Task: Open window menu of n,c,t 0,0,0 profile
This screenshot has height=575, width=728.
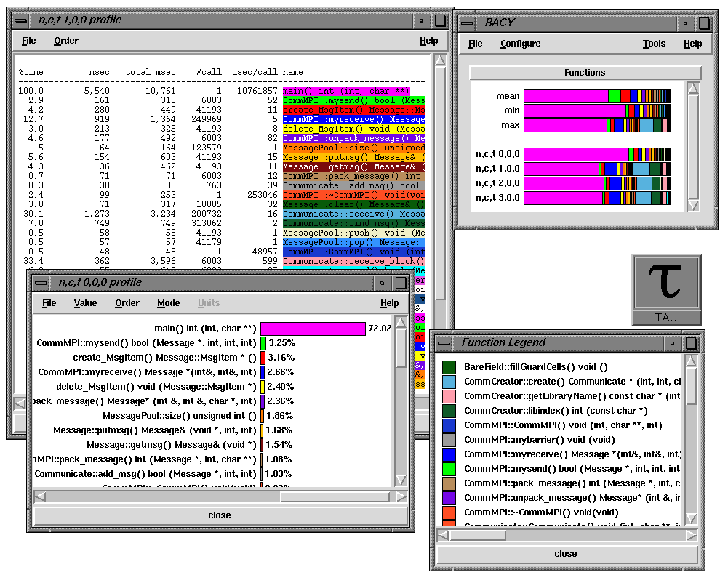Action: click(41, 282)
